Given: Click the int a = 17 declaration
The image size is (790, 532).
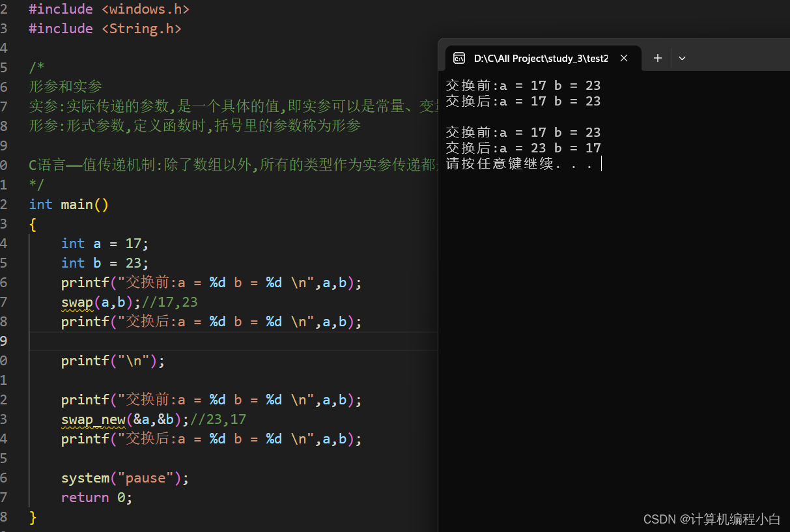Looking at the screenshot, I should click(x=104, y=243).
